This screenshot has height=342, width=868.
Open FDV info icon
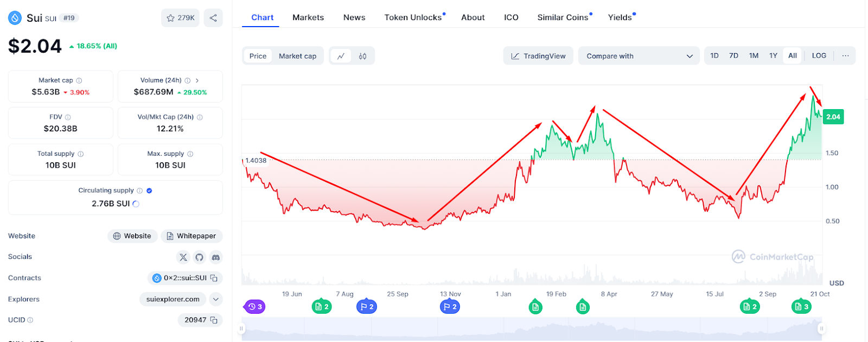click(68, 117)
